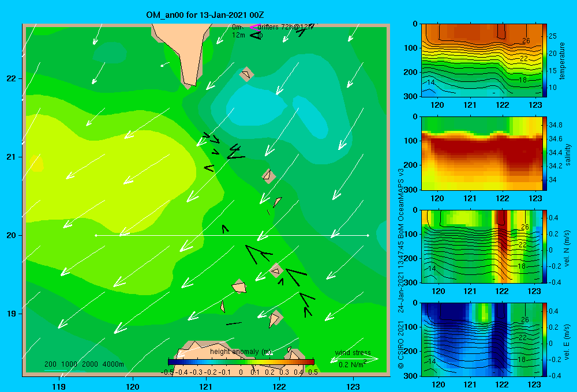Click the longitude label '122' on main map
577x392 pixels.
tap(279, 386)
